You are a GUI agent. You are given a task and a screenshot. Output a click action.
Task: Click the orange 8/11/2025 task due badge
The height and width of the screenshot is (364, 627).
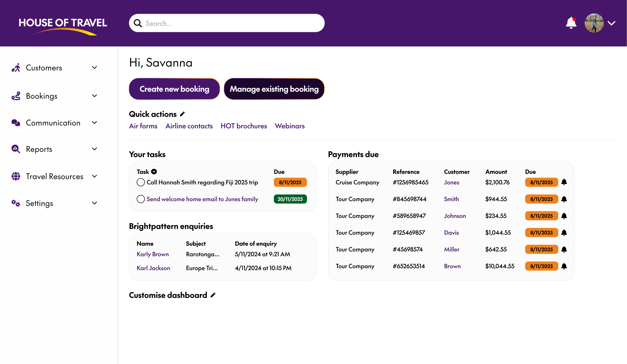point(290,182)
